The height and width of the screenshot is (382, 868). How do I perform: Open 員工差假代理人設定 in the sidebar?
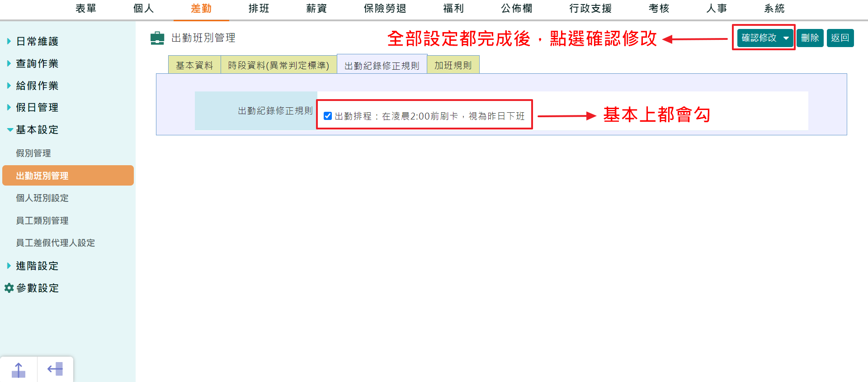tap(56, 243)
